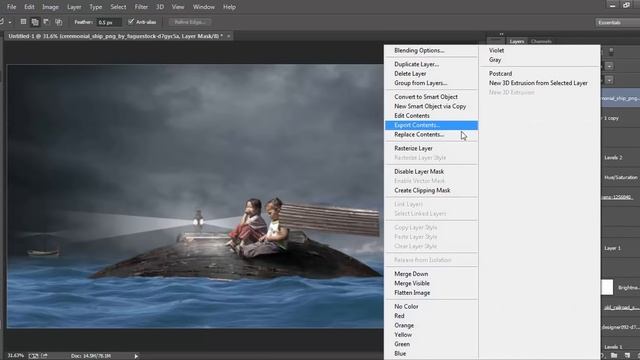Choose Delete Layer menu entry
Screen dimensions: 640x360
click(x=431, y=74)
